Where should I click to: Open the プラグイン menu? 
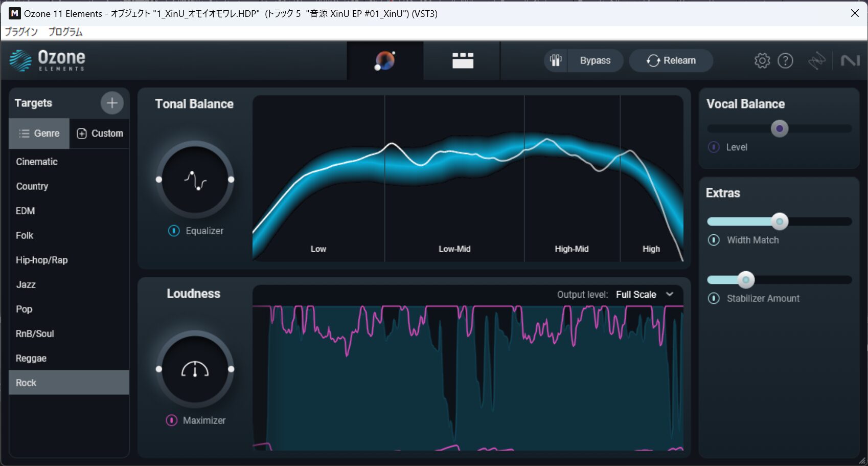(21, 32)
